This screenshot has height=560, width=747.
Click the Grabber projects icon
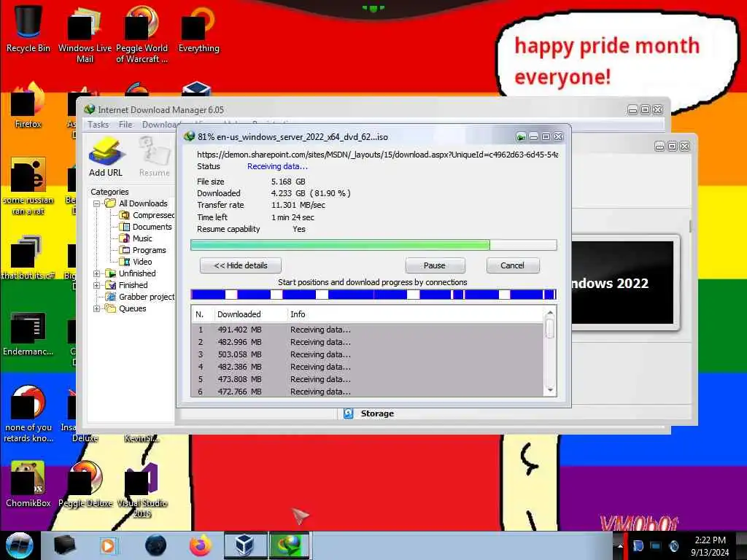point(111,297)
